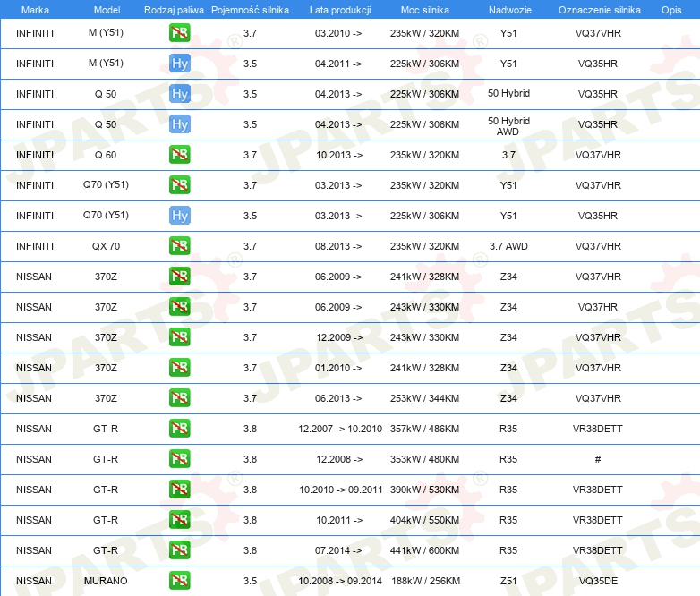This screenshot has height=596, width=700.
Task: Click the hybrid Hy icon in the Q70 (Y51) row
Action: 180,216
